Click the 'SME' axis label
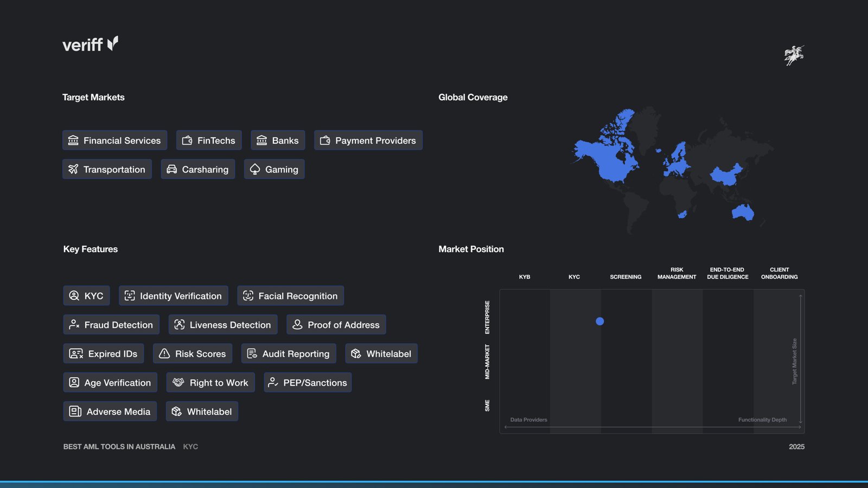The image size is (868, 488). point(487,406)
